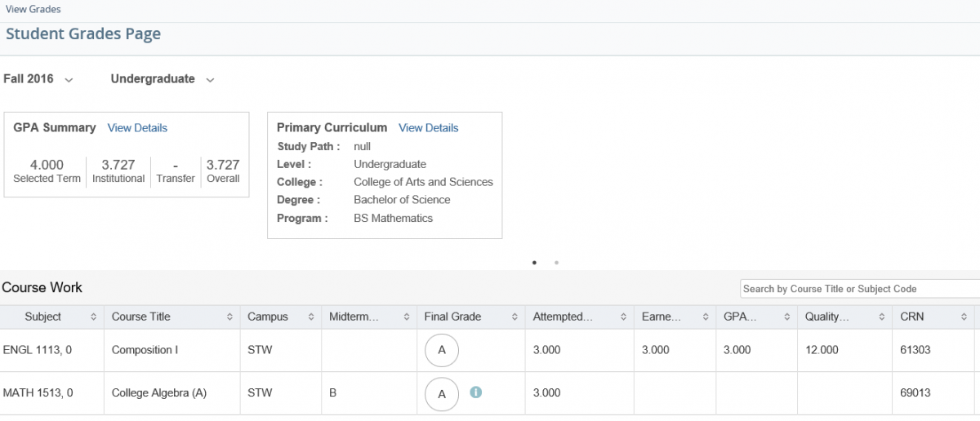The width and height of the screenshot is (980, 421).
Task: View Details of GPA Summary
Action: coord(137,128)
